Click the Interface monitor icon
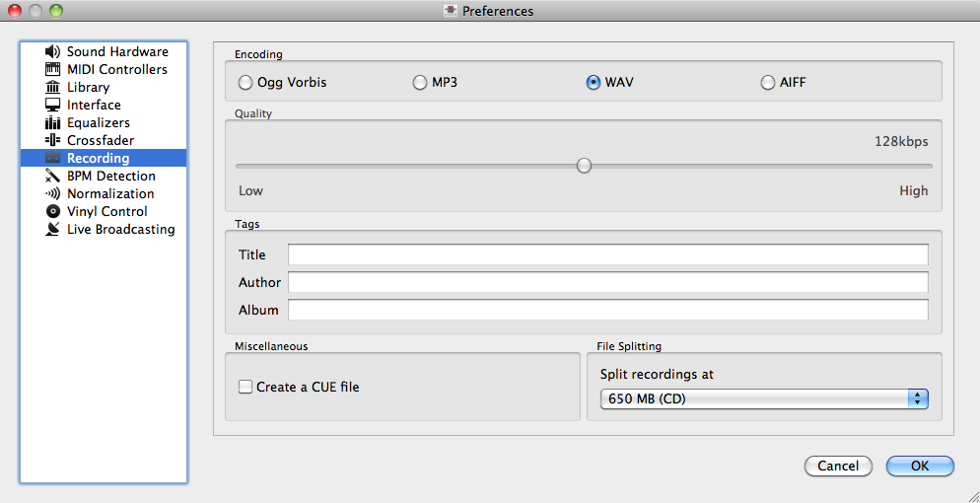This screenshot has height=503, width=980. [x=53, y=105]
